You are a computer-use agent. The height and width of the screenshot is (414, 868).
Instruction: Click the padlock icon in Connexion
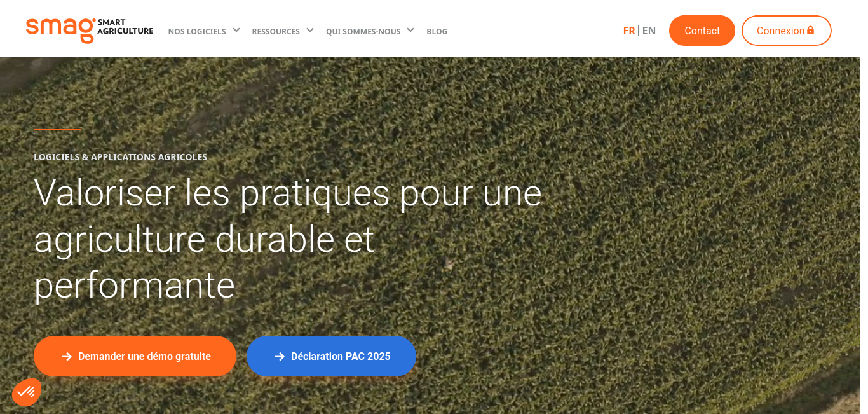pyautogui.click(x=810, y=31)
